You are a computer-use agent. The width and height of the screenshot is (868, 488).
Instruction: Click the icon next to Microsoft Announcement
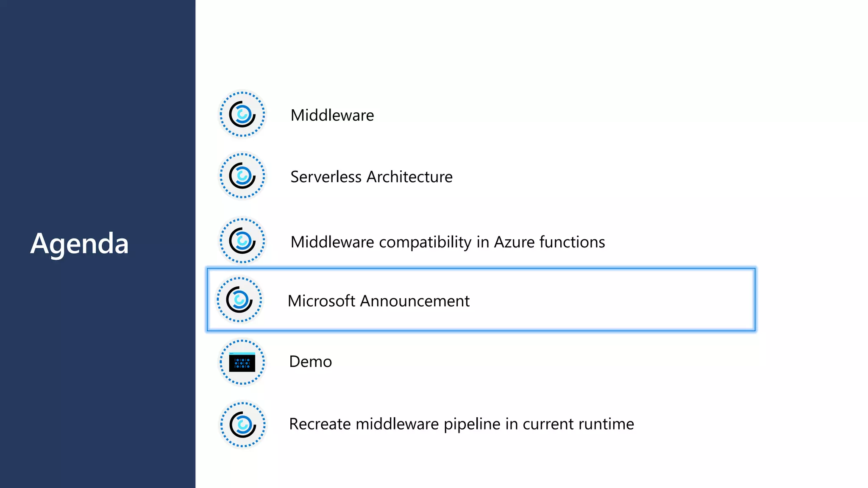tap(239, 300)
